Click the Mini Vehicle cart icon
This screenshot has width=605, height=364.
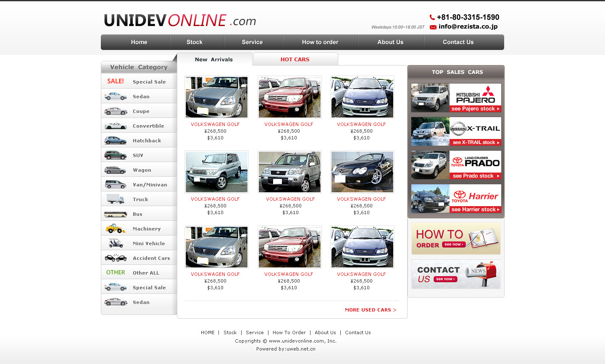[x=116, y=243]
